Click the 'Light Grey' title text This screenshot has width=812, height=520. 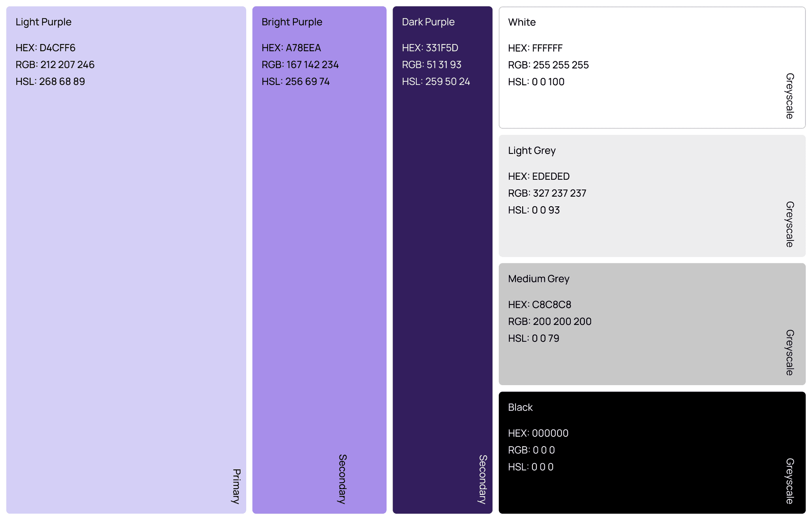(532, 150)
